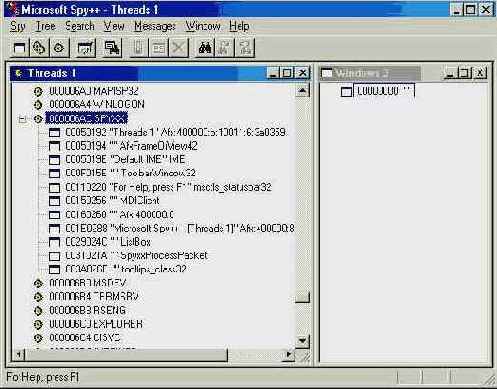Viewport: 497px width, 389px height.
Task: Click the Windows 2 child window title icon
Action: pyautogui.click(x=327, y=73)
